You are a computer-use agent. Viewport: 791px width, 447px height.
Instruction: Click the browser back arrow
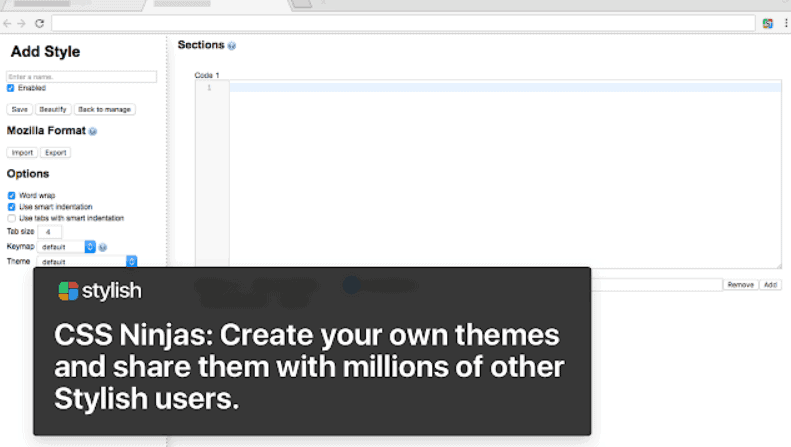tap(7, 23)
